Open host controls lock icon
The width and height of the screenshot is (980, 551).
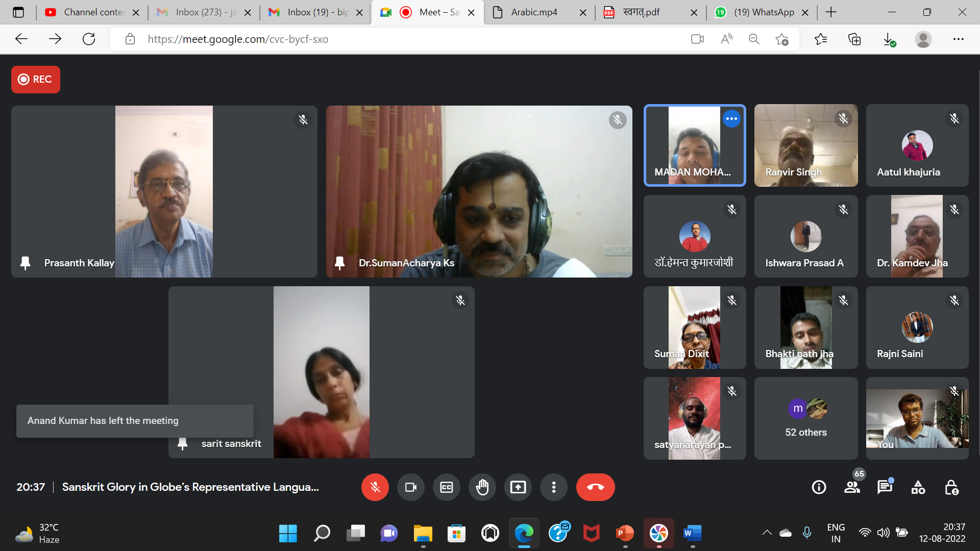(951, 487)
